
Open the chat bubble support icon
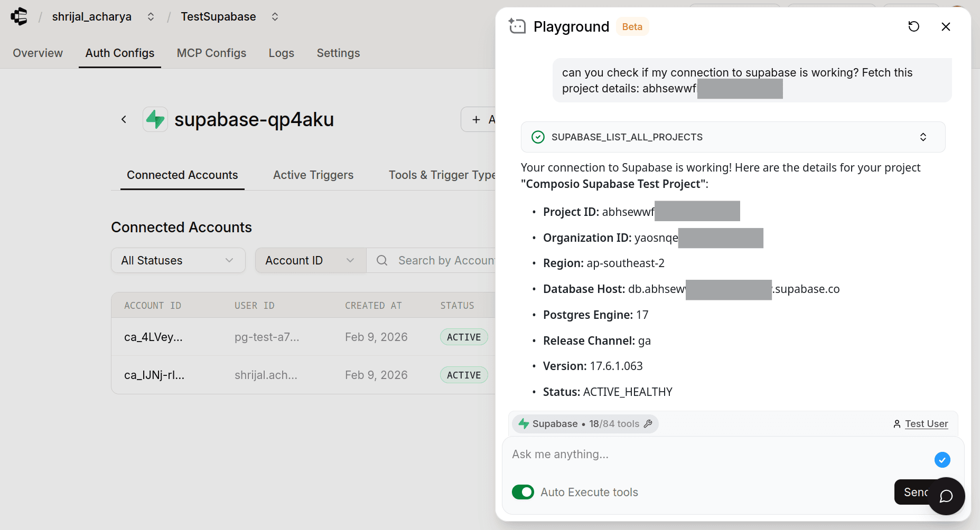point(946,496)
